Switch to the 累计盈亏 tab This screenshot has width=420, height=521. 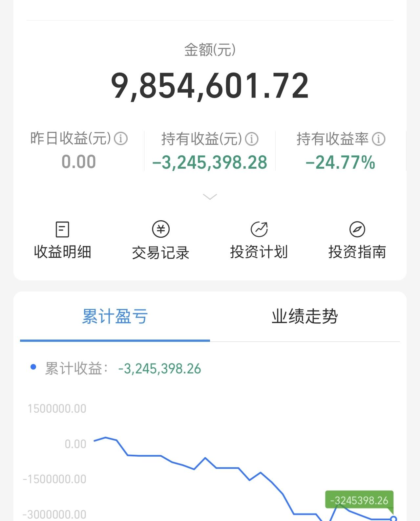pos(115,316)
